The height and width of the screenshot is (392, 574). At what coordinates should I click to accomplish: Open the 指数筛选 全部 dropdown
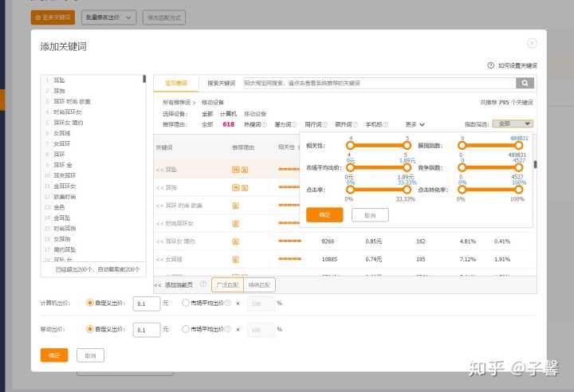click(513, 124)
